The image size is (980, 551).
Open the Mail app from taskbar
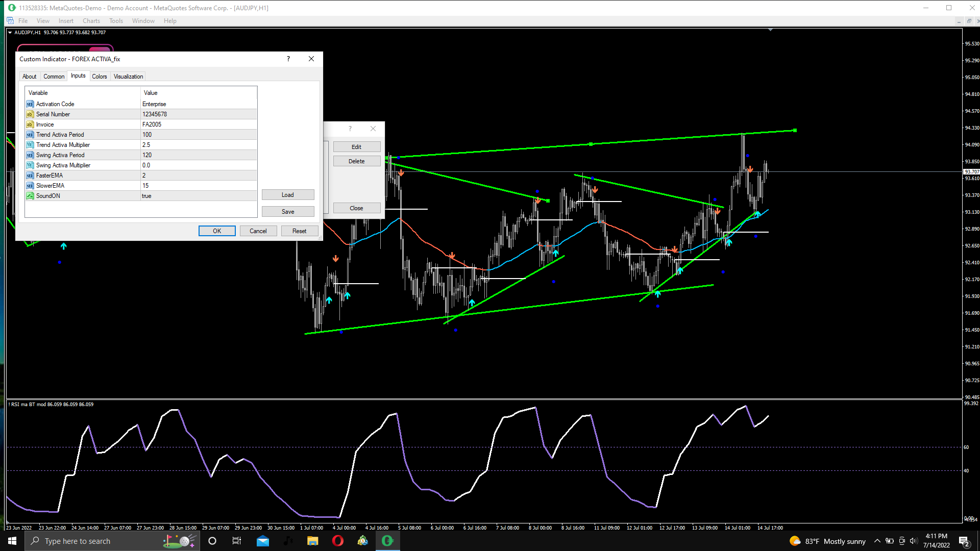click(x=263, y=541)
